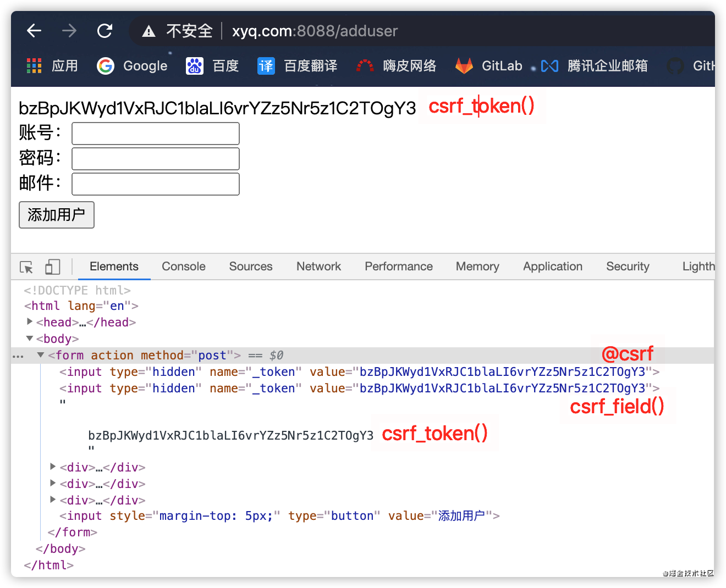Viewport: 726px width, 588px height.
Task: Select the closing </html> tag line
Action: (48, 565)
